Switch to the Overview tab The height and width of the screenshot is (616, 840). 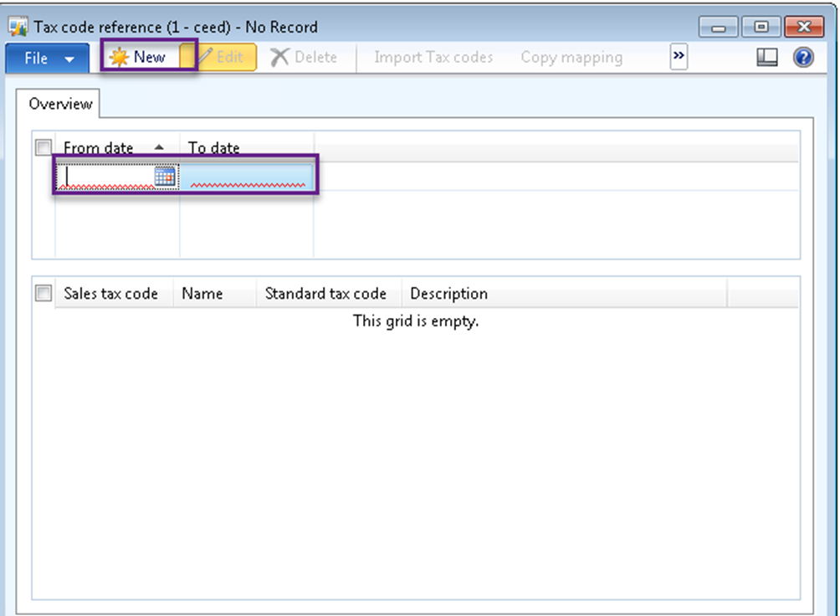[60, 104]
